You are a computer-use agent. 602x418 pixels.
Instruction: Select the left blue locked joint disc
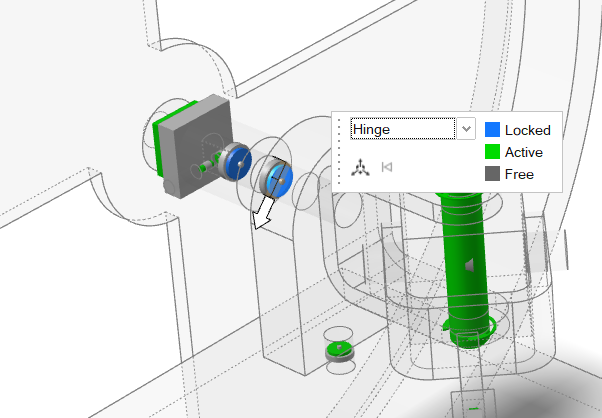pos(237,162)
